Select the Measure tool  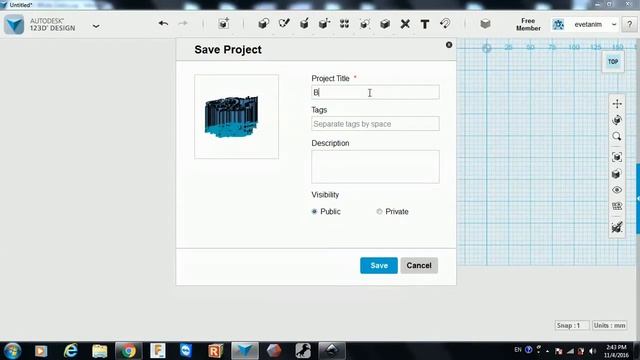coord(445,24)
